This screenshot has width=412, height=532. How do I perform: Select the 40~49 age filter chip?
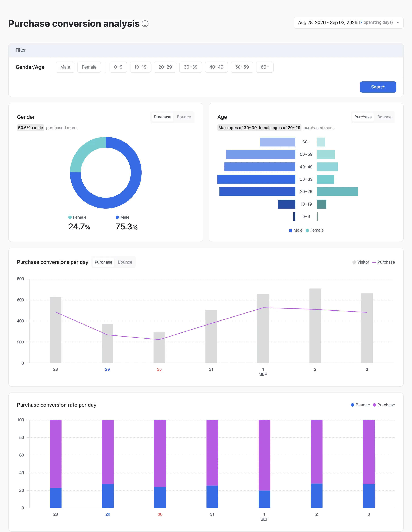coord(216,67)
